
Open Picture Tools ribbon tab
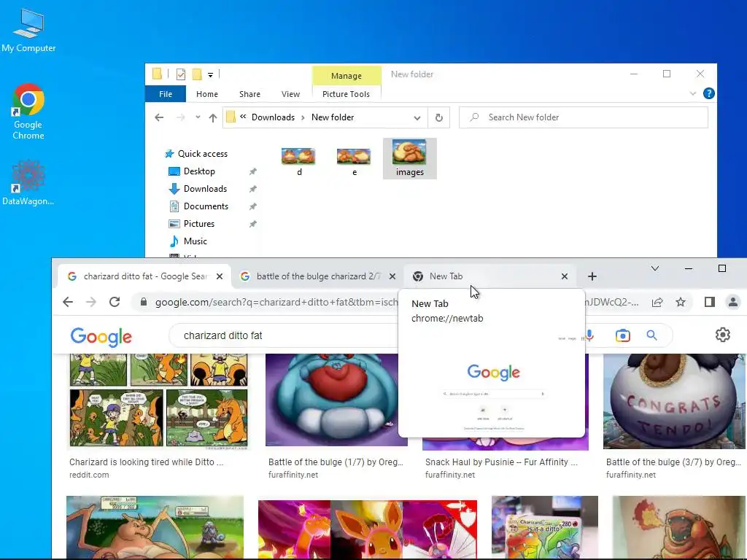(346, 94)
